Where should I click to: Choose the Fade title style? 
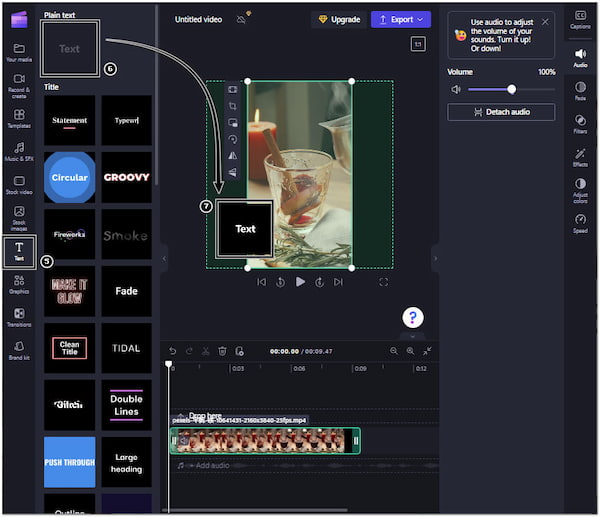tap(126, 291)
